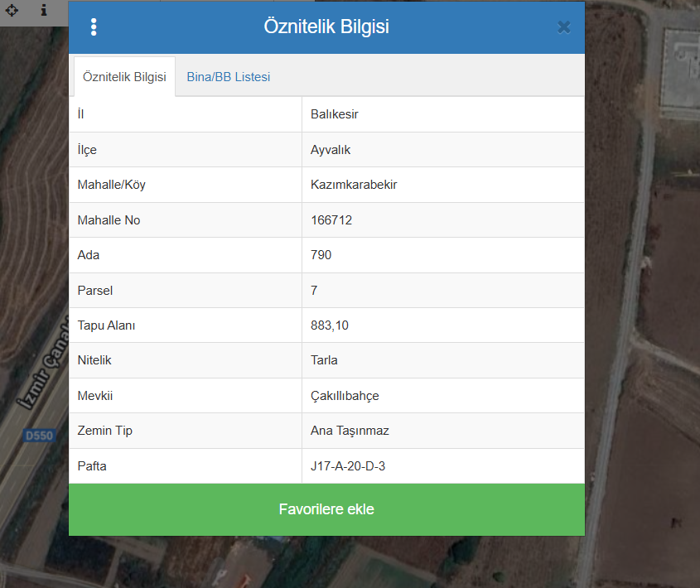Select the Tapu Alanı value 883,10
Viewport: 700px width, 588px height.
pyautogui.click(x=330, y=325)
